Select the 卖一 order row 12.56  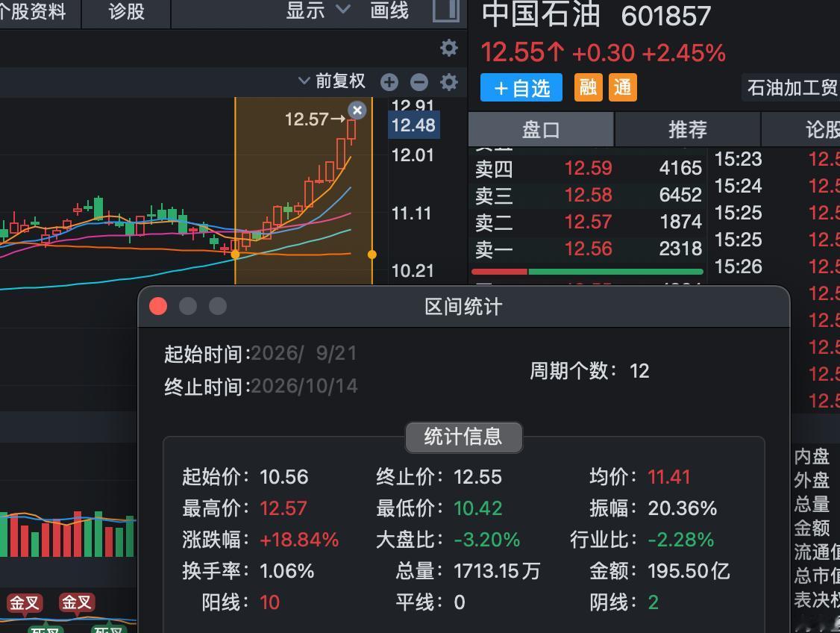[588, 249]
